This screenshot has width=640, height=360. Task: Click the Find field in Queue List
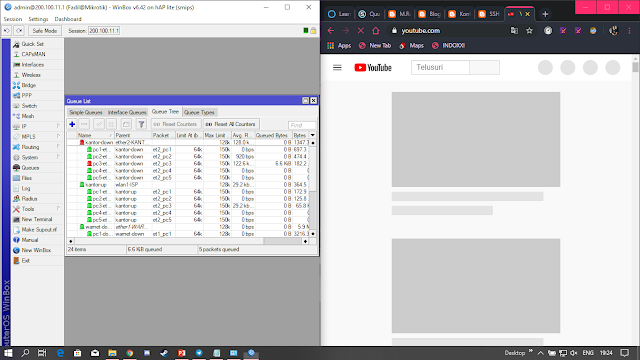click(x=302, y=125)
